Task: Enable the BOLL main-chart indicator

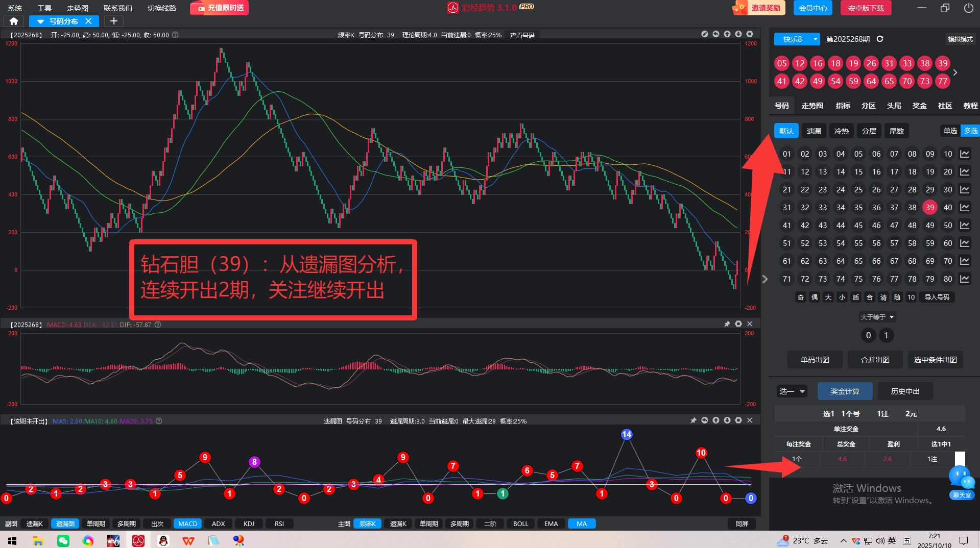Action: coord(520,524)
